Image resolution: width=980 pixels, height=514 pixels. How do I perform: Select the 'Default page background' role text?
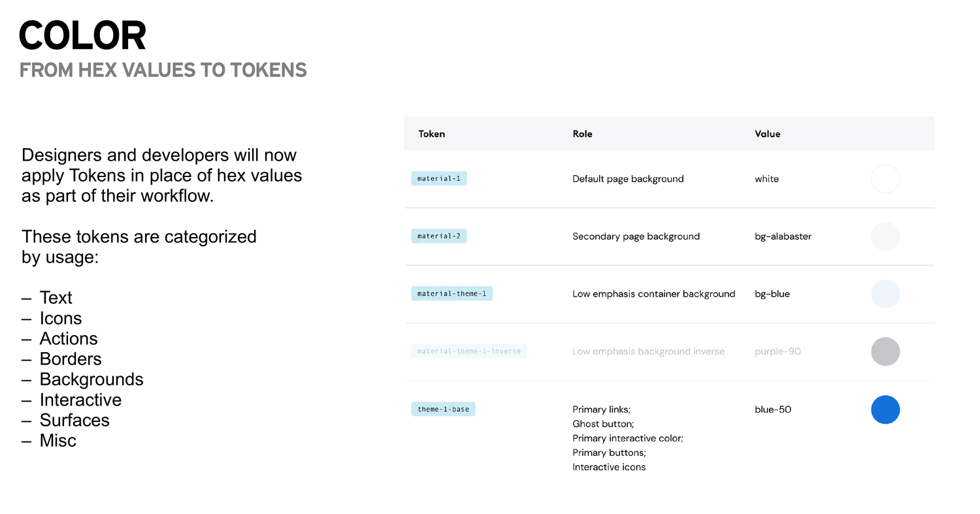pyautogui.click(x=628, y=179)
